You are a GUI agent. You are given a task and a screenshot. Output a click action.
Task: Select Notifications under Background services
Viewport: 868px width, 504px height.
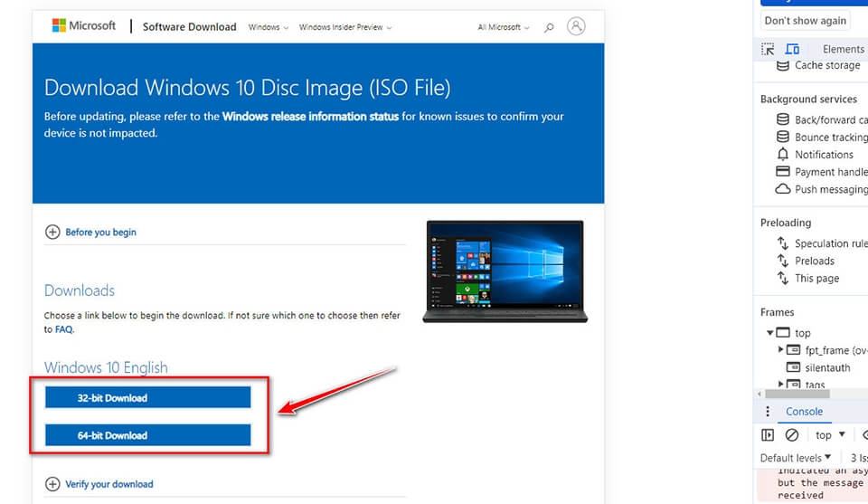823,155
